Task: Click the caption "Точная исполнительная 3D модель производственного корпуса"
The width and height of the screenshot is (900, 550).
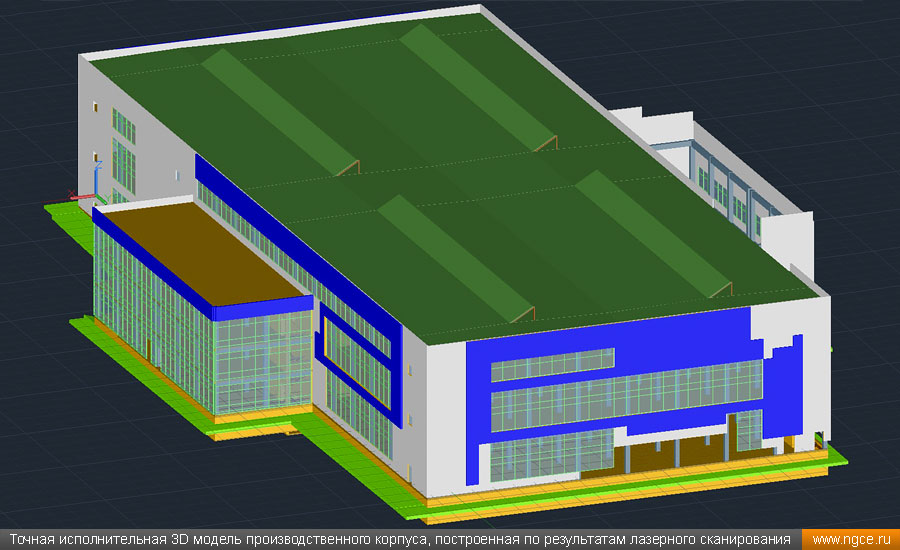Action: 218,540
